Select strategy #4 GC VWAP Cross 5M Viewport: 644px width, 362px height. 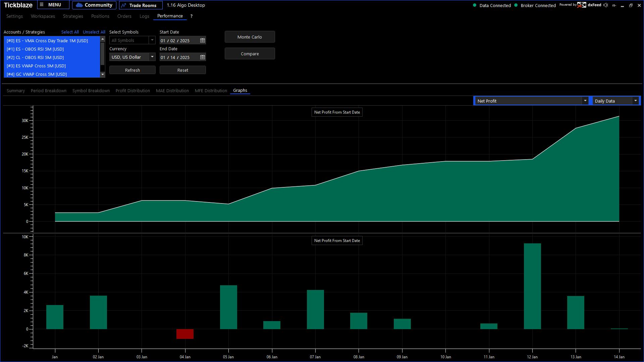[x=52, y=74]
